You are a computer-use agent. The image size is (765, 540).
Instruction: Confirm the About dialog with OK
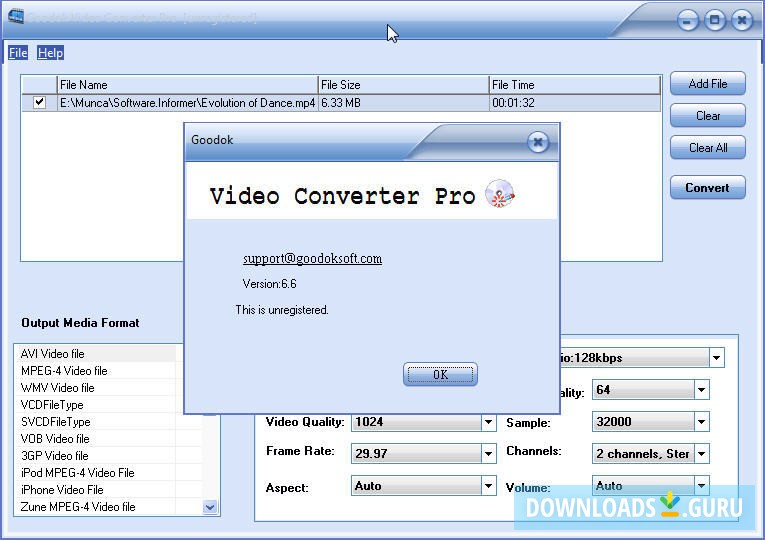(440, 374)
